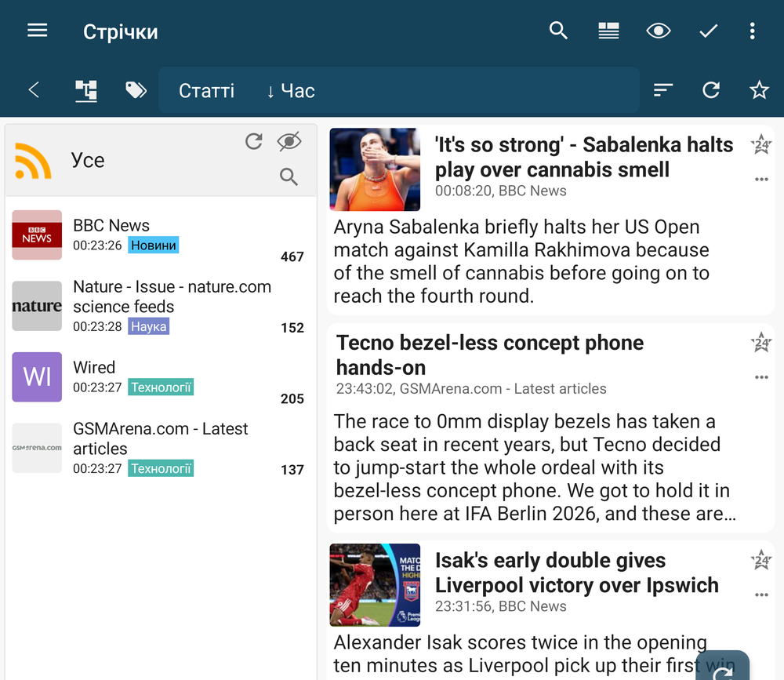
Task: Open the tags filter icon
Action: point(136,90)
